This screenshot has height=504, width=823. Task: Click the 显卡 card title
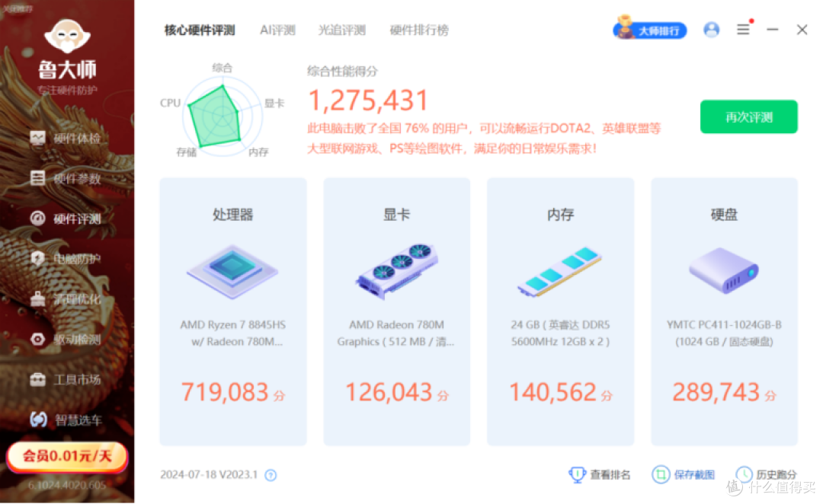point(396,215)
